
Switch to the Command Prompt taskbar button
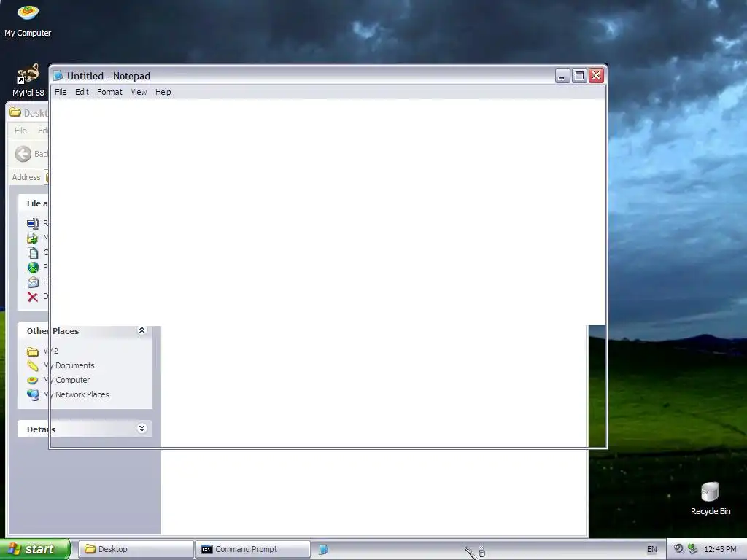point(252,549)
